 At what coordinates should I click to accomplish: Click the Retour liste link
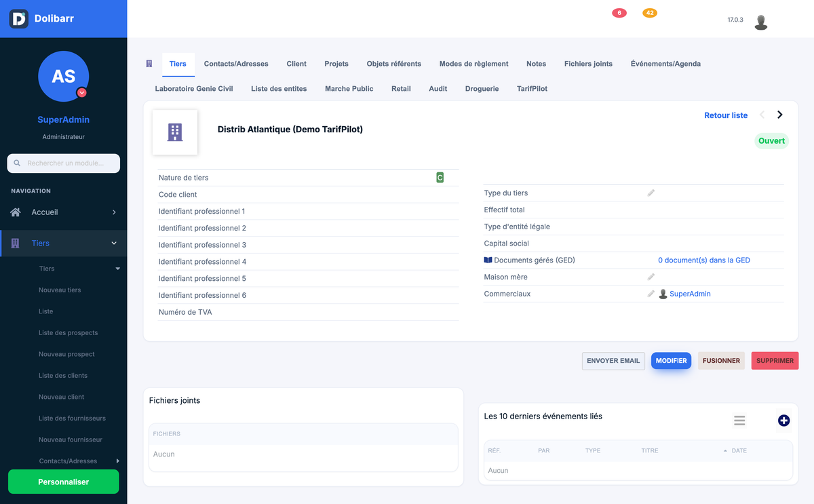pos(726,115)
